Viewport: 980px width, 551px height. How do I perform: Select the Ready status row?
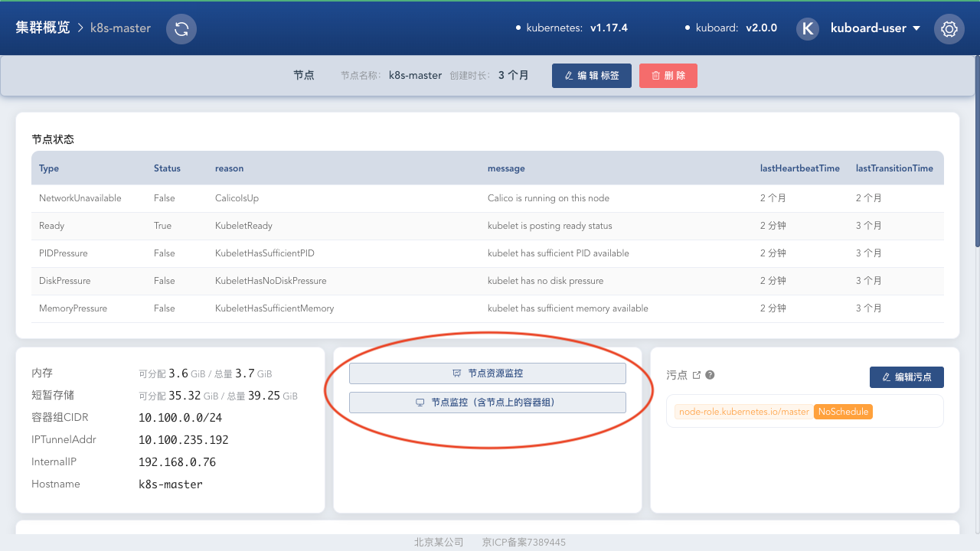pyautogui.click(x=487, y=226)
